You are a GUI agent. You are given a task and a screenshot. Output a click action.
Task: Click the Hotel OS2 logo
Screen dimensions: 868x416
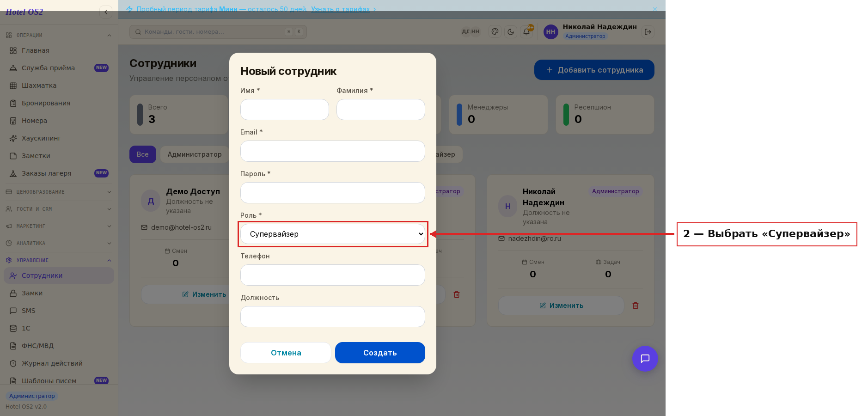tap(24, 12)
